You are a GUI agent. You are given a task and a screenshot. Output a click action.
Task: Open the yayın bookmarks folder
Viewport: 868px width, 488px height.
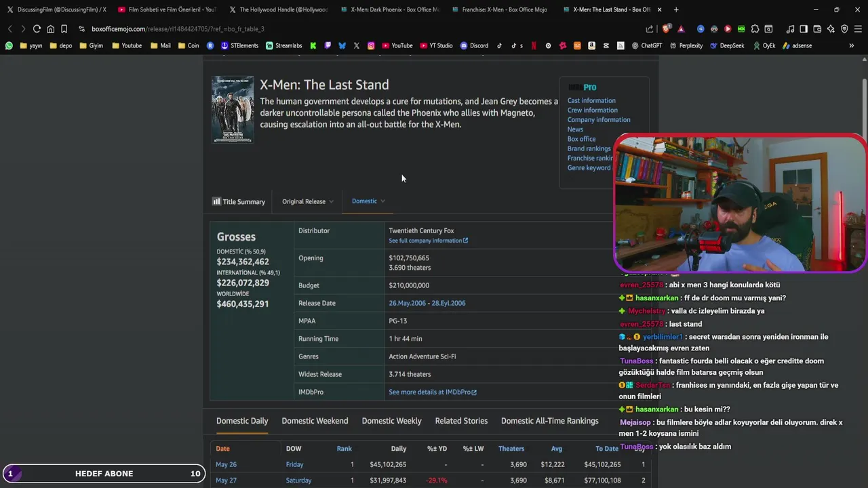pos(31,45)
